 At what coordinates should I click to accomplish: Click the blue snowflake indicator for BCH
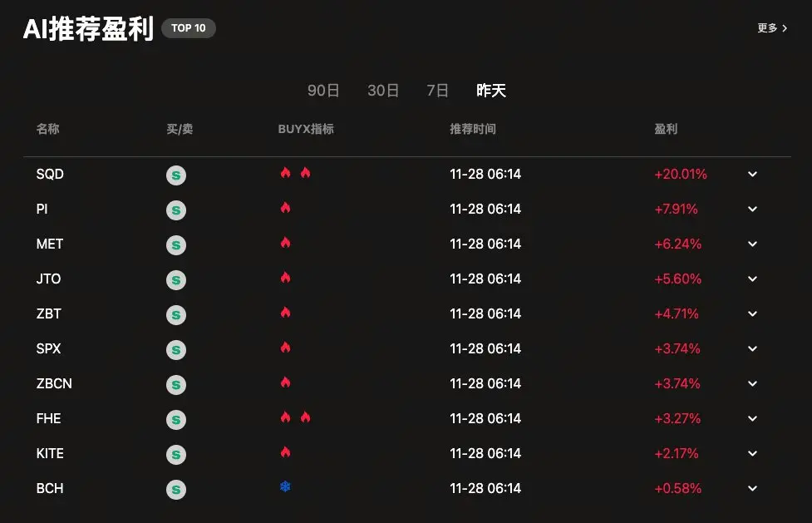pos(285,486)
